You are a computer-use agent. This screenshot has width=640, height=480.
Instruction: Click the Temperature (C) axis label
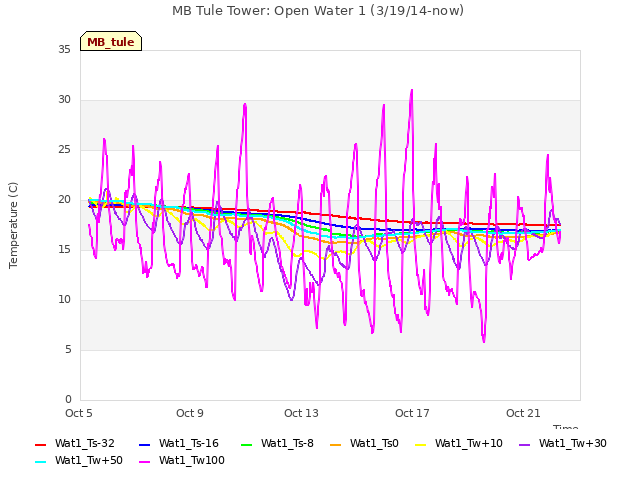(x=13, y=225)
